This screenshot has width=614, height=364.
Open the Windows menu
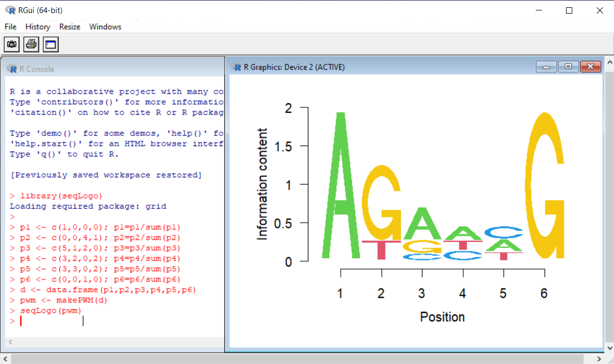coord(105,27)
